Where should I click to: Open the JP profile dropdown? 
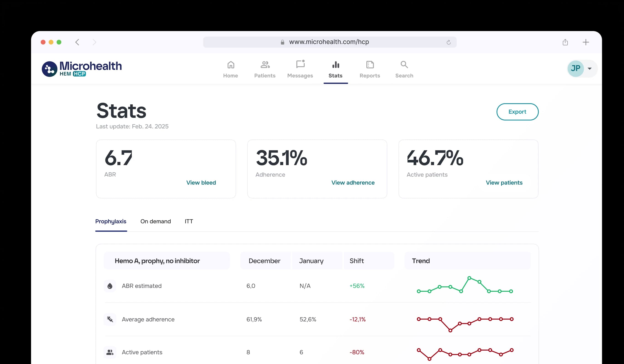(x=581, y=69)
